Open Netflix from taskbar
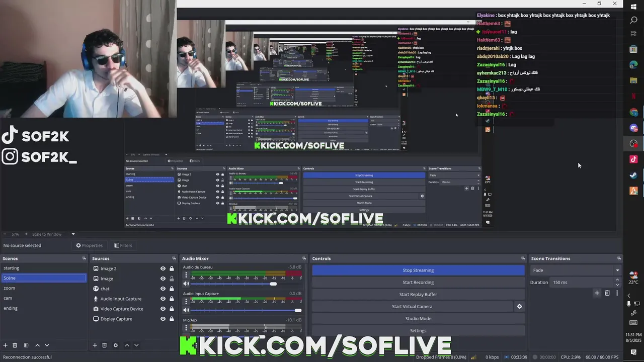The image size is (644, 362). [x=633, y=96]
